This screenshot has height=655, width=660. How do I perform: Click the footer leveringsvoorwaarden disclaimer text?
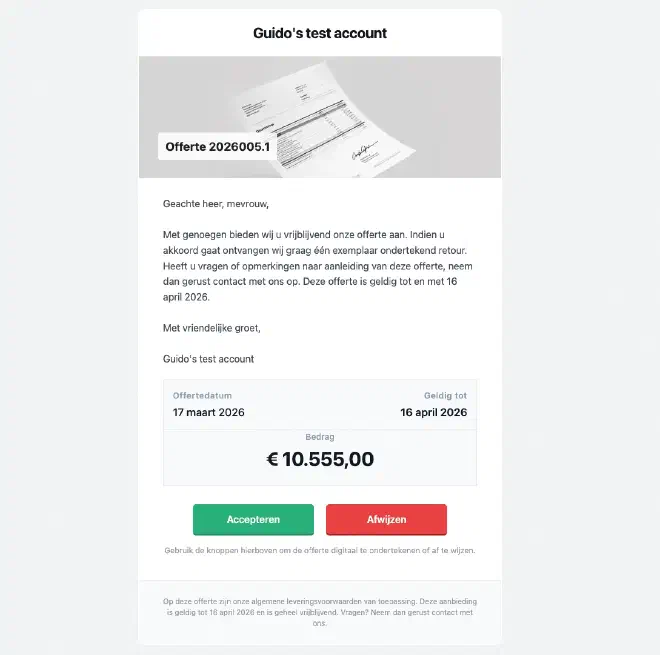(320, 612)
